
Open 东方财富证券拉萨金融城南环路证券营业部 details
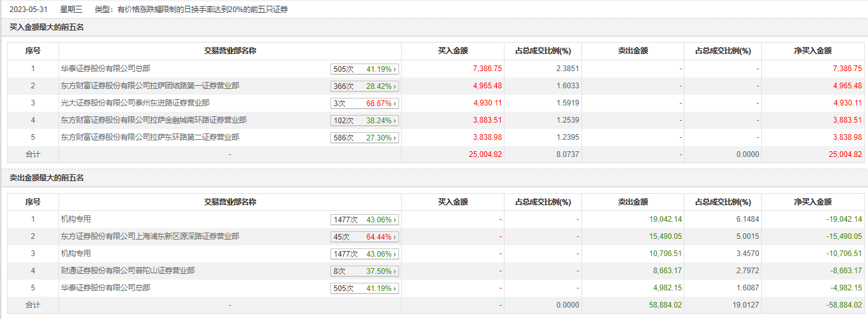pos(154,119)
